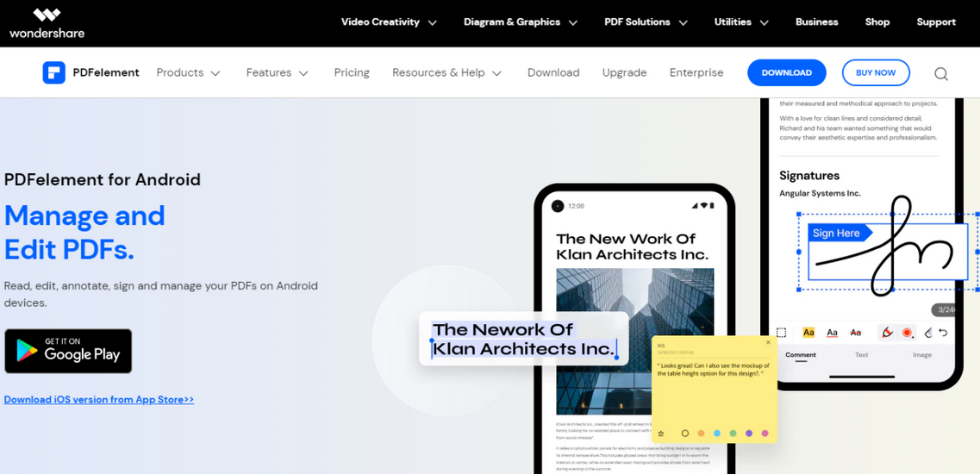Pick the orange note color swatch
Image resolution: width=980 pixels, height=474 pixels.
[x=702, y=433]
